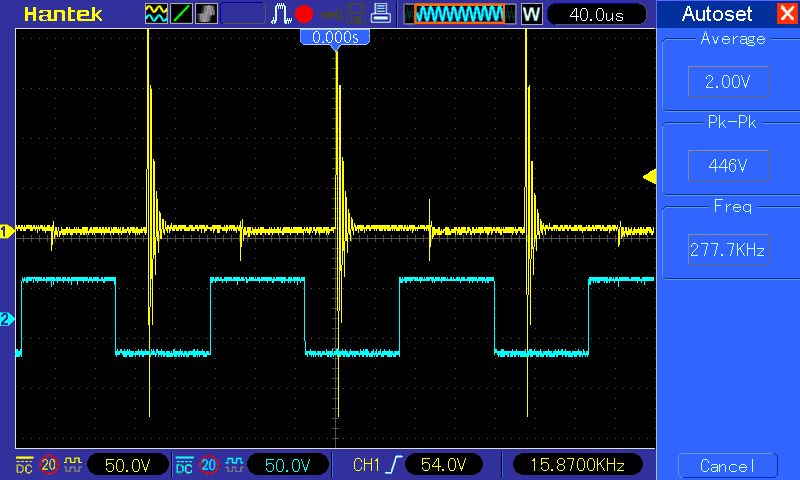Click the CH1 yellow square-wave probe icon
Image resolution: width=800 pixels, height=480 pixels.
click(x=73, y=464)
